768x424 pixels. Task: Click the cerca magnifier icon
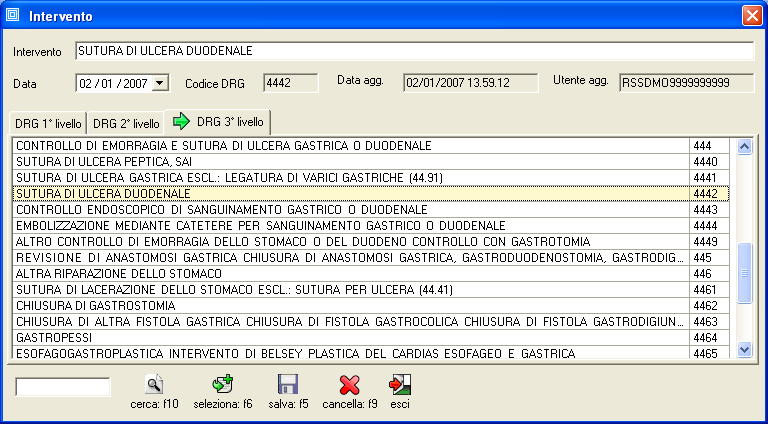click(x=154, y=384)
